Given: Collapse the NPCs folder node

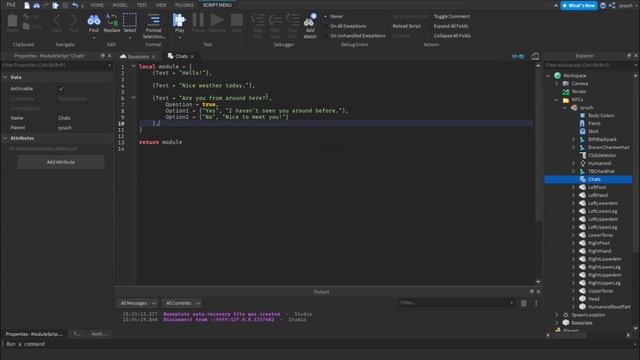Looking at the screenshot, I should (x=557, y=100).
